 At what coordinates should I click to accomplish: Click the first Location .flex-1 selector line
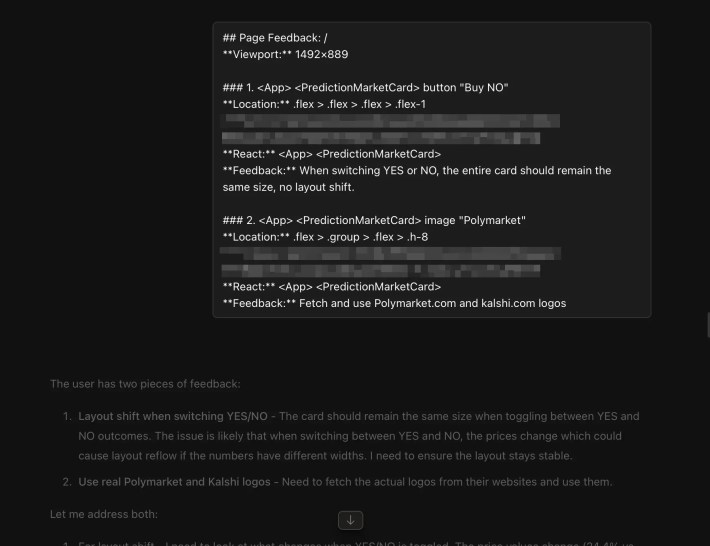326,104
